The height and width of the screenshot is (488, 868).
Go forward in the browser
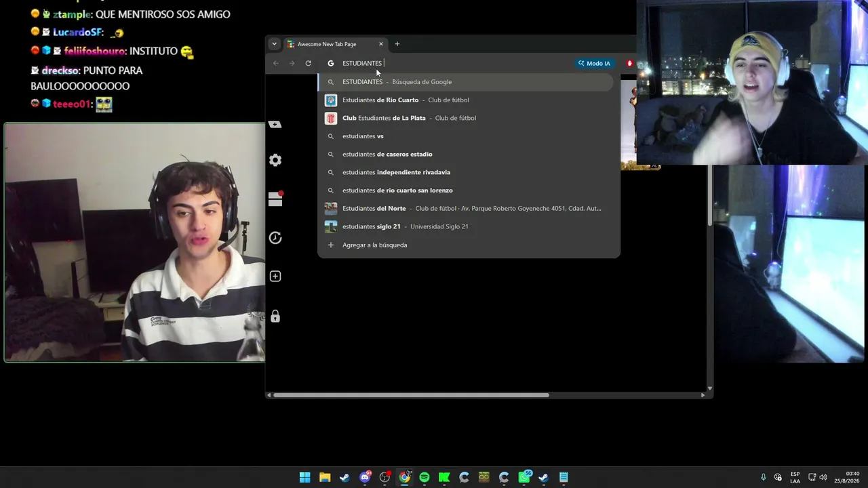pyautogui.click(x=292, y=63)
